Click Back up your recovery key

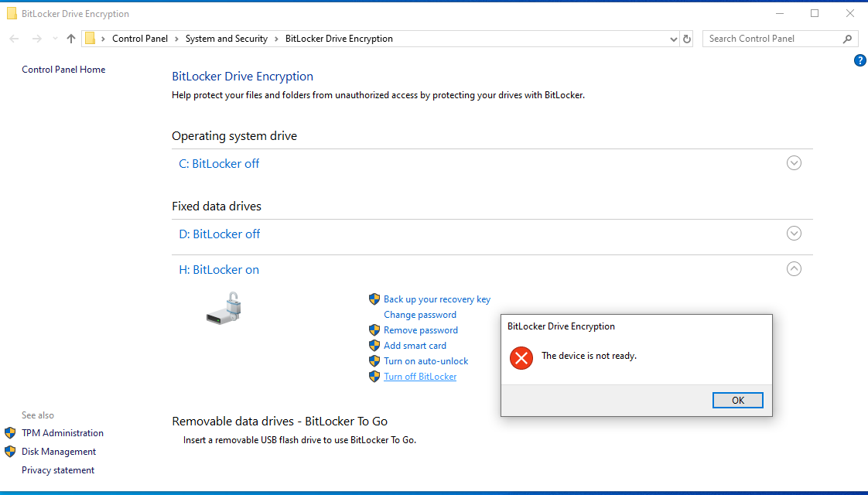point(437,299)
